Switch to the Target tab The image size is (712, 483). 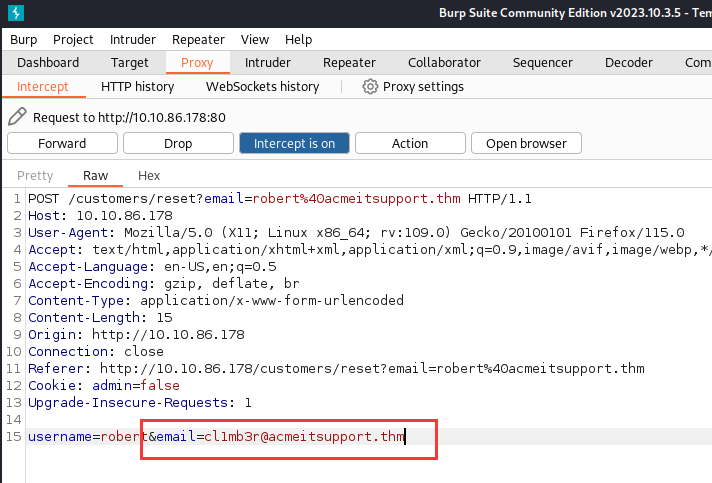pyautogui.click(x=129, y=62)
